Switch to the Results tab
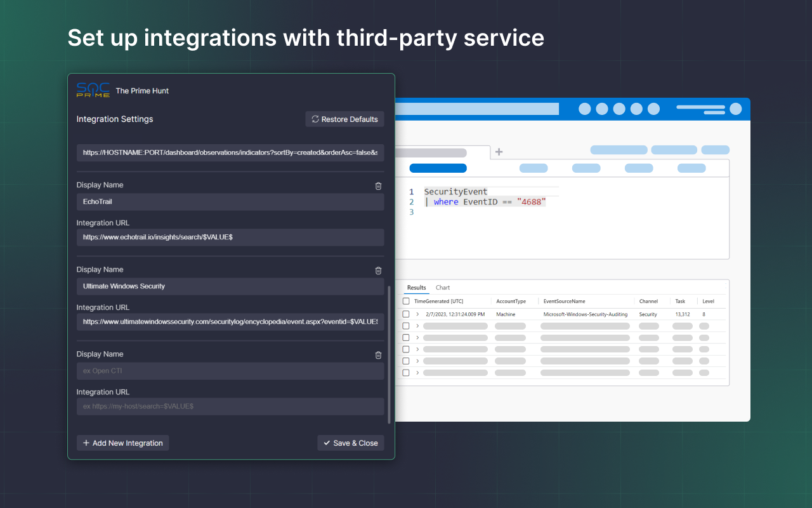The width and height of the screenshot is (812, 508). (416, 288)
